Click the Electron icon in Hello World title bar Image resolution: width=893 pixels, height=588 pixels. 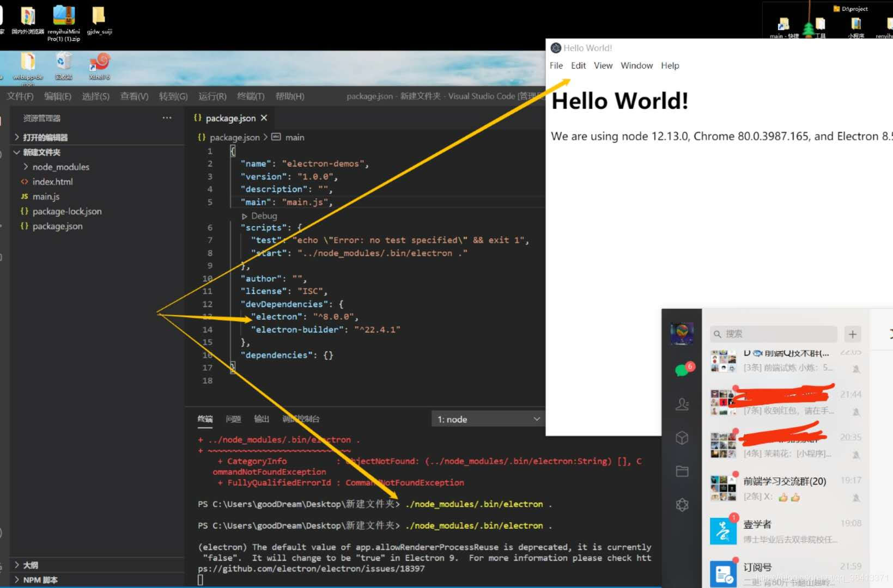click(x=556, y=48)
